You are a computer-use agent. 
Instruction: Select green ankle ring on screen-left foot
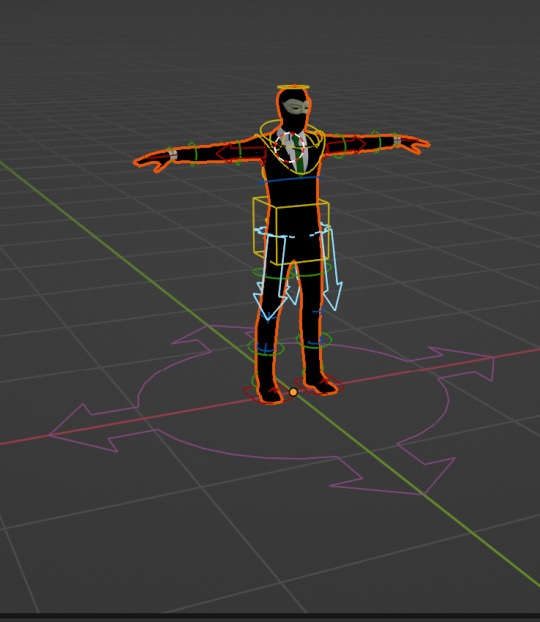tap(254, 380)
